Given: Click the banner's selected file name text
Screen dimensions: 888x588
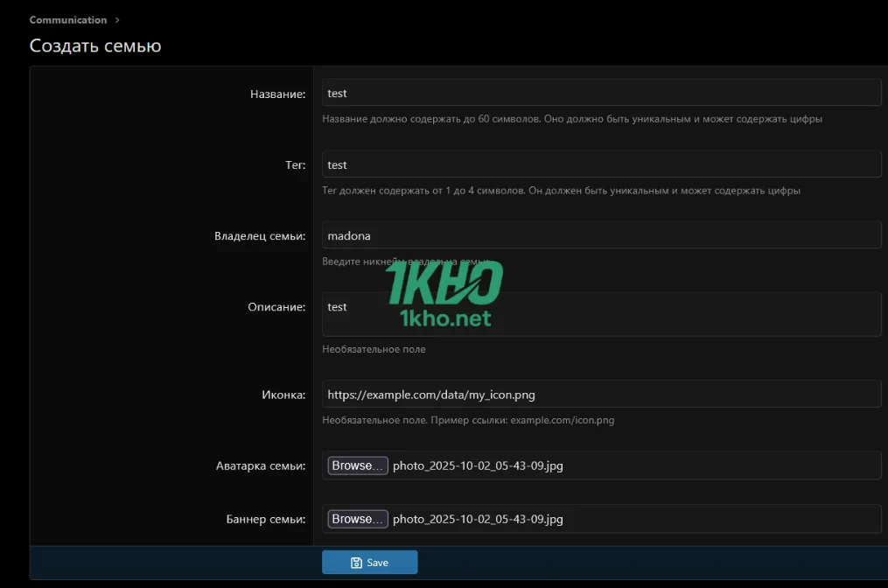Looking at the screenshot, I should 478,520.
